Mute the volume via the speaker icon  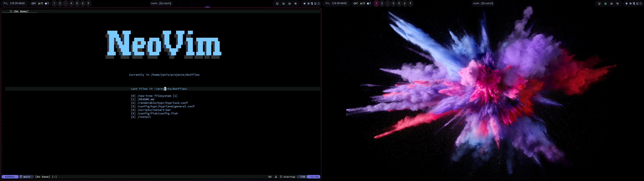[x=305, y=4]
